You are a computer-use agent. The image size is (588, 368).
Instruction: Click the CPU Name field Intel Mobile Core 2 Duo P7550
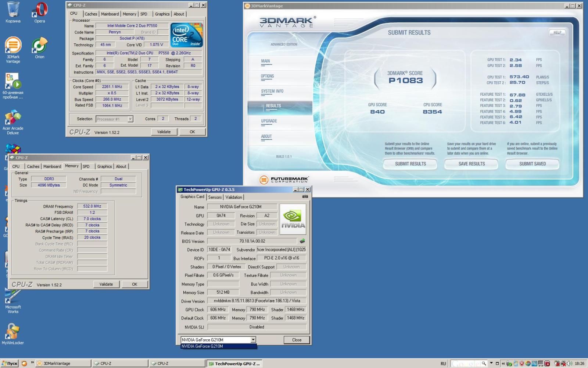pos(132,26)
